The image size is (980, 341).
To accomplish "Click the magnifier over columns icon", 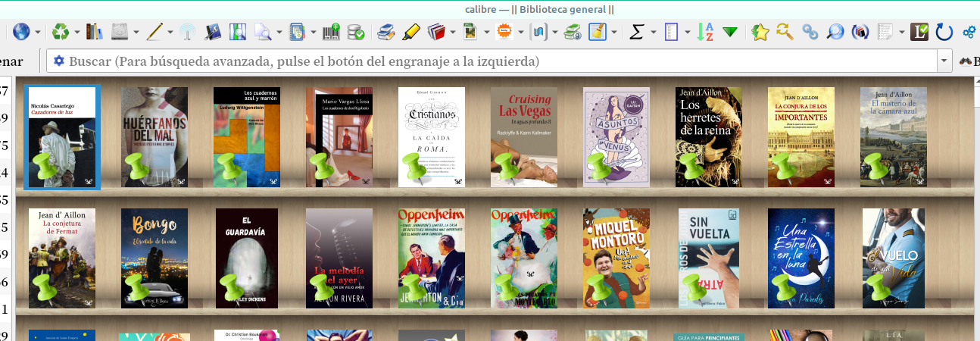I will pyautogui.click(x=238, y=32).
